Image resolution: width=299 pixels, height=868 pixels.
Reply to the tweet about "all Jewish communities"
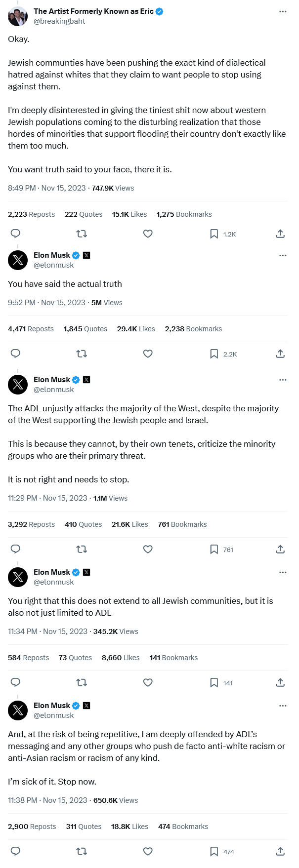point(15,682)
